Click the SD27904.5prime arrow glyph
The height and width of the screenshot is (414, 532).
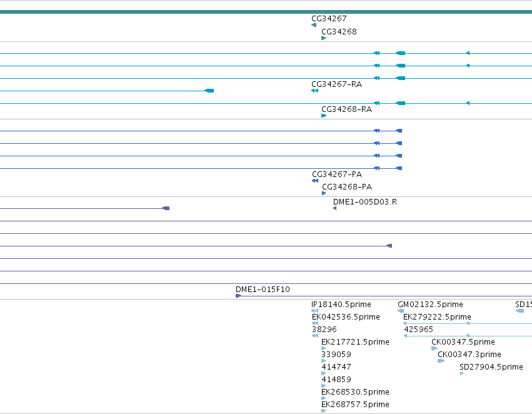[462, 373]
